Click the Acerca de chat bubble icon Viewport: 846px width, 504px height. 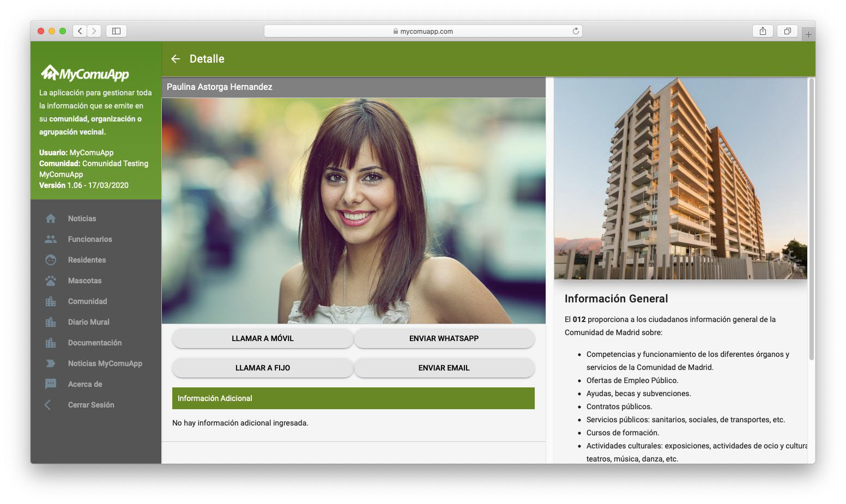[x=51, y=384]
